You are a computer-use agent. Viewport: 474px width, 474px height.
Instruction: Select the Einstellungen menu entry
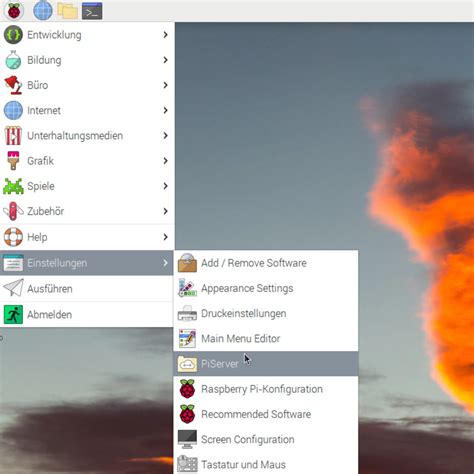(87, 263)
